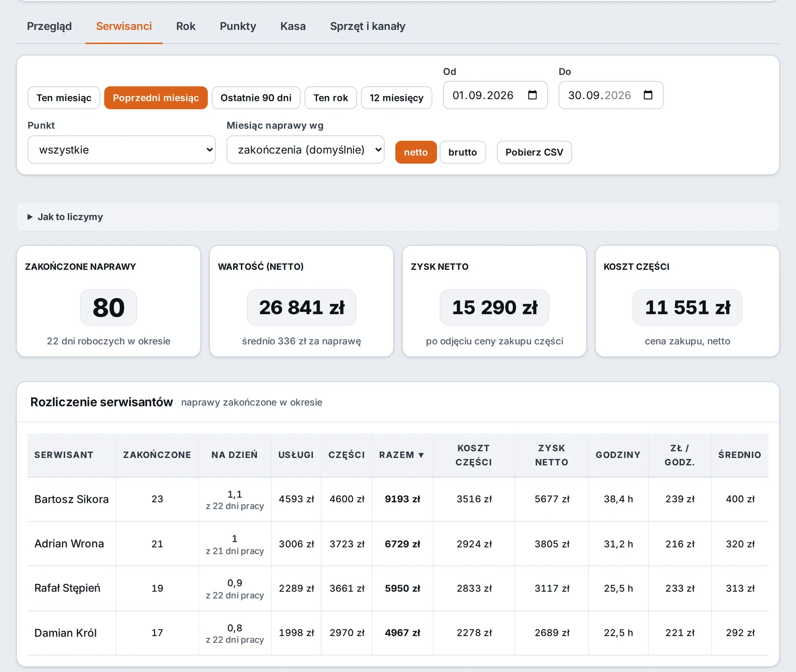Viewport: 796px width, 672px height.
Task: Click Rafał Stępień's 233 zł hourly rate
Action: click(680, 588)
